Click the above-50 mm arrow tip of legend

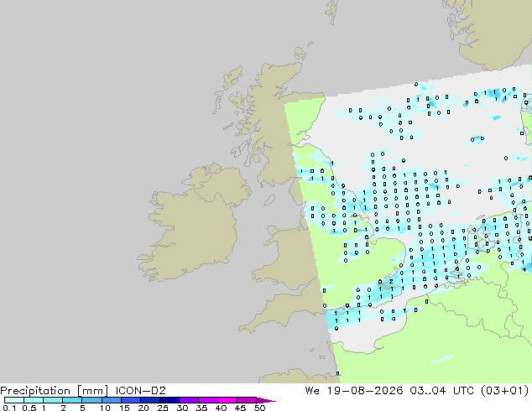(x=266, y=400)
